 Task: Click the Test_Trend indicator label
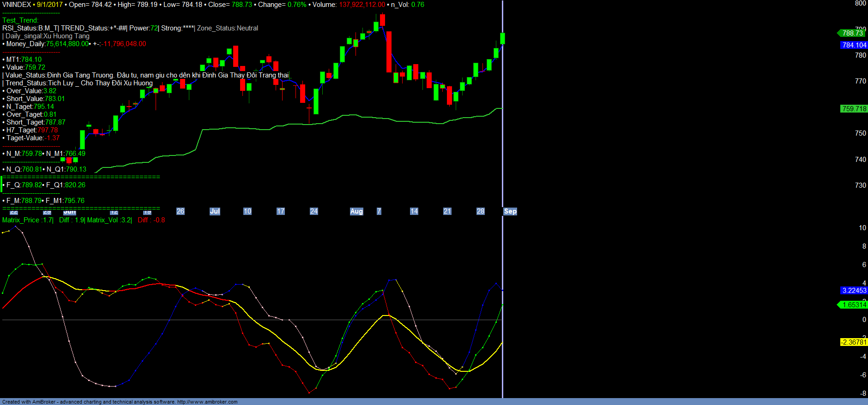coord(20,20)
